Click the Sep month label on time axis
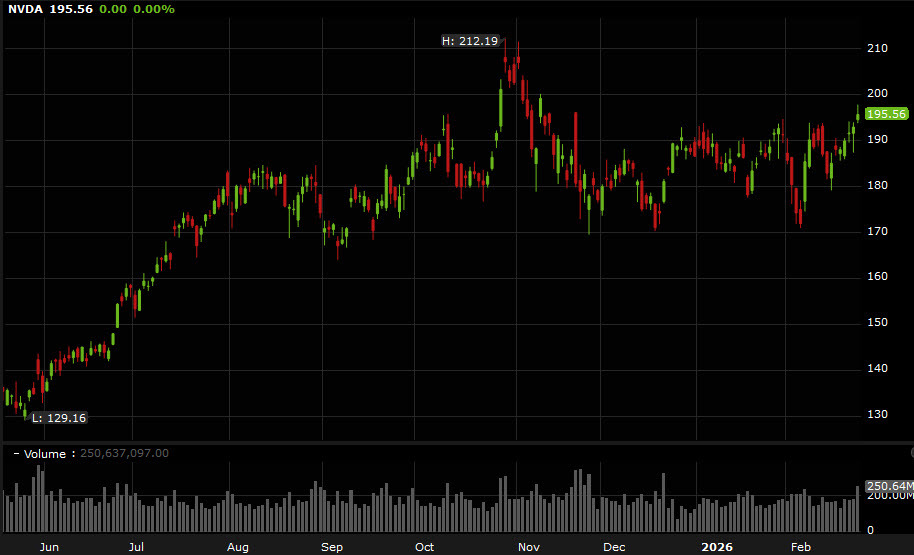The width and height of the screenshot is (914, 555). 332,547
